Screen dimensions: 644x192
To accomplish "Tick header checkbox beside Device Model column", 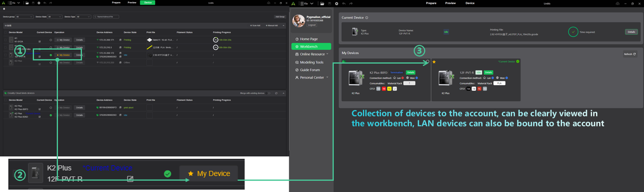I will (x=5, y=32).
